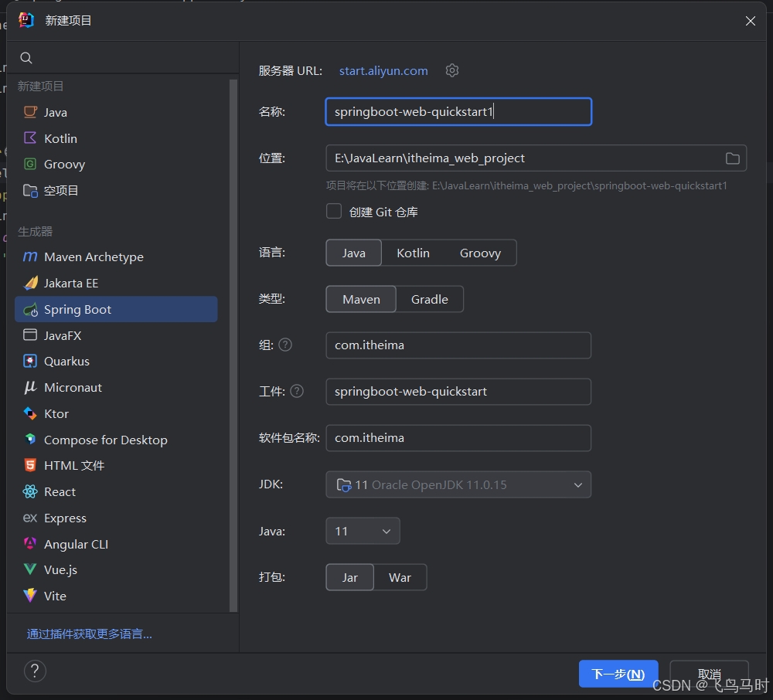Select Maven Archetype generator
Viewport: 773px width, 700px height.
pos(117,257)
